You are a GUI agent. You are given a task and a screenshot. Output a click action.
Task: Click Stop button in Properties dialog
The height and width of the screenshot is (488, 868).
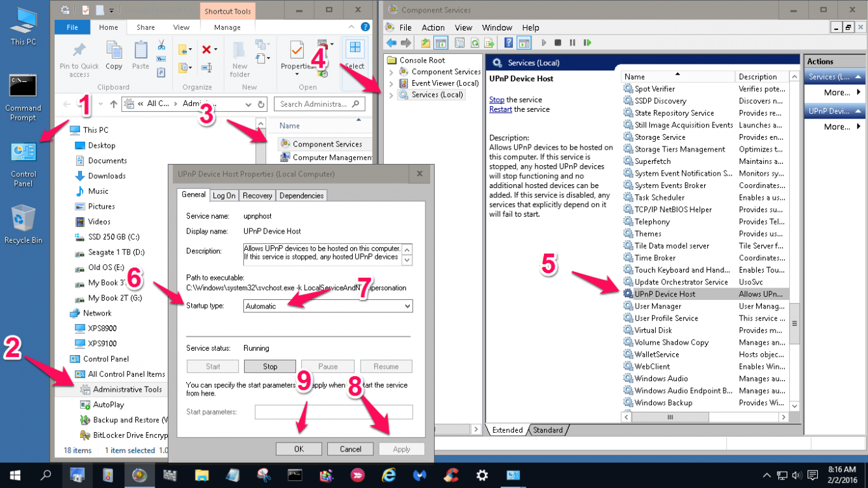tap(270, 366)
